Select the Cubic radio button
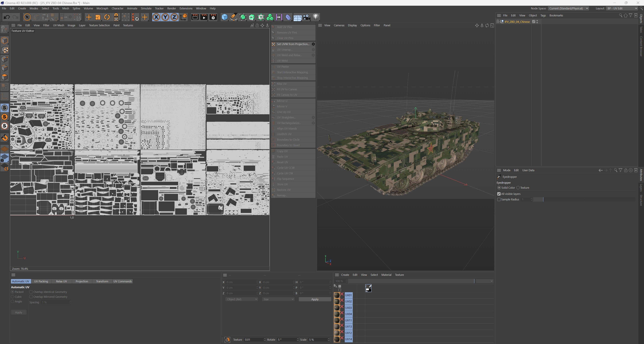This screenshot has height=344, width=644. [x=13, y=297]
